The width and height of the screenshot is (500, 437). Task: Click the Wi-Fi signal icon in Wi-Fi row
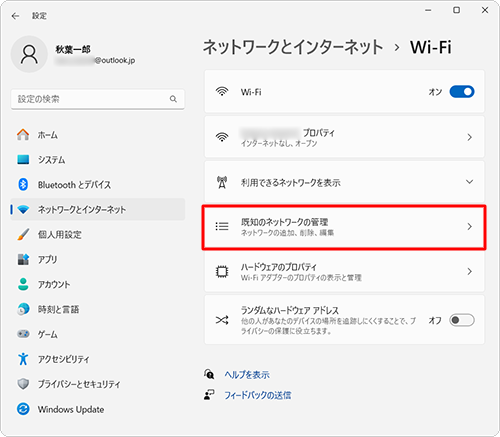coord(222,91)
